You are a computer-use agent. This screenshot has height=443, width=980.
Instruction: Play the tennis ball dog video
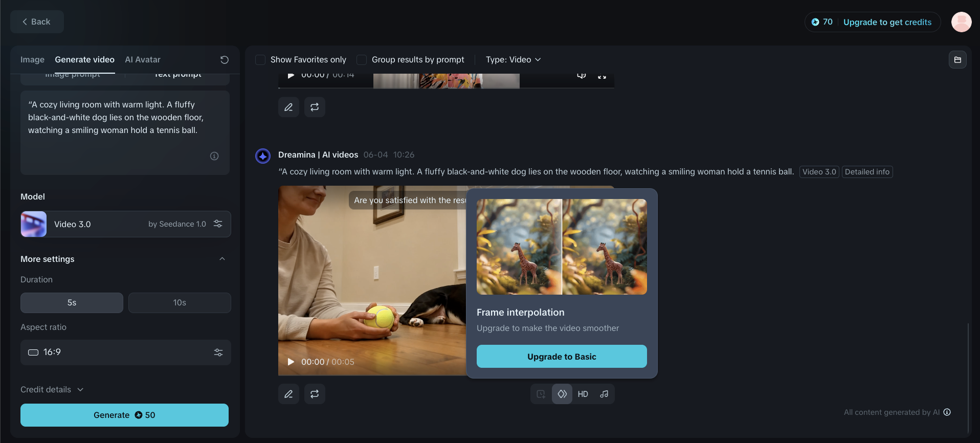point(291,362)
